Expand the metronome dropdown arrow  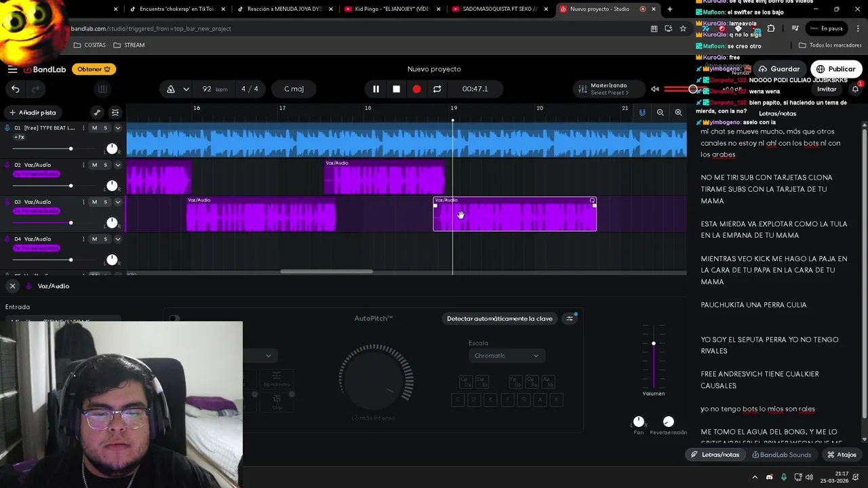[186, 89]
